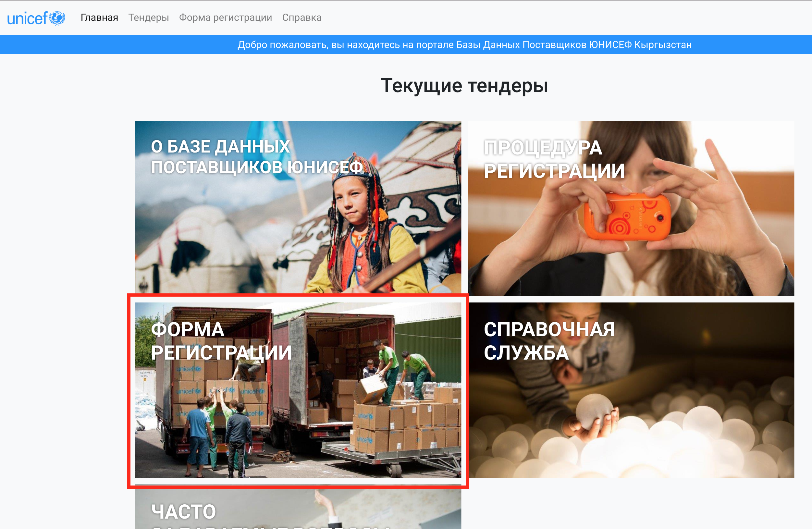Go to the Тендеры page

click(x=148, y=18)
